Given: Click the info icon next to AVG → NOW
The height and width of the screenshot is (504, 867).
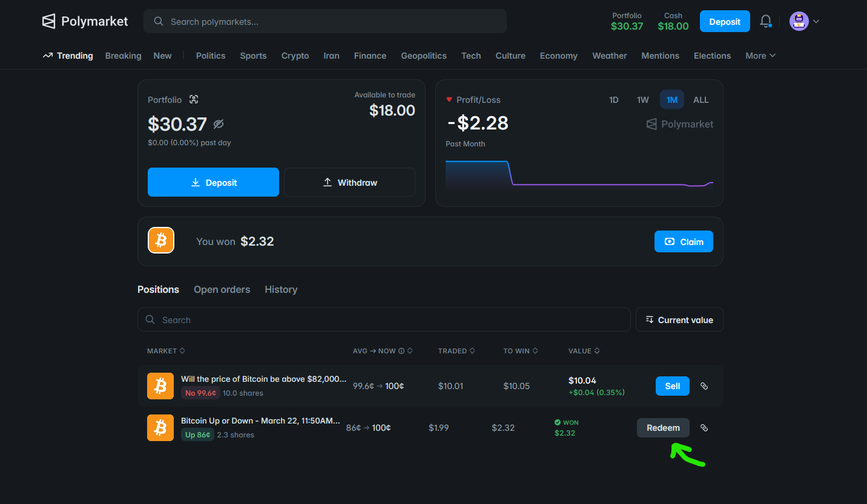Looking at the screenshot, I should click(401, 351).
